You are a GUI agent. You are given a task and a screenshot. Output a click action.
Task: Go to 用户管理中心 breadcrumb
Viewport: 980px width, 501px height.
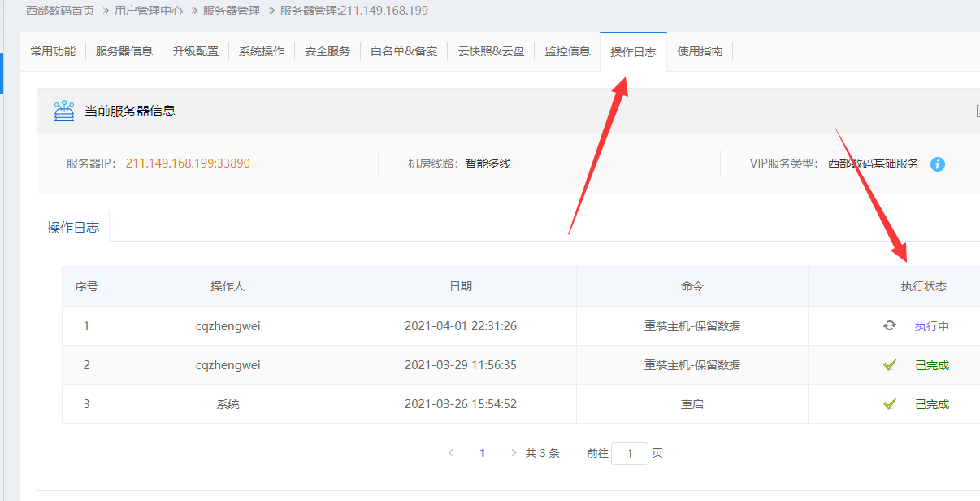(x=149, y=11)
